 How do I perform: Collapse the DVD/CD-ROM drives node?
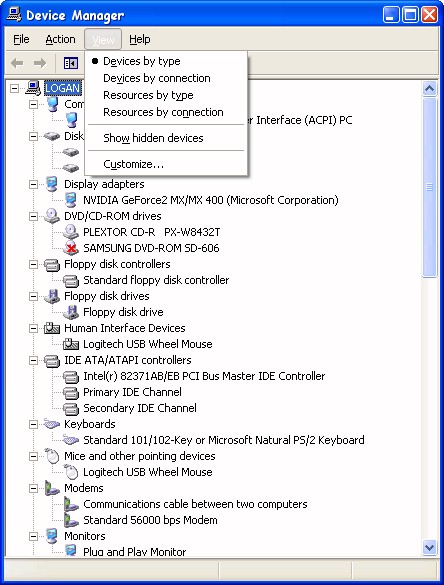click(34, 216)
